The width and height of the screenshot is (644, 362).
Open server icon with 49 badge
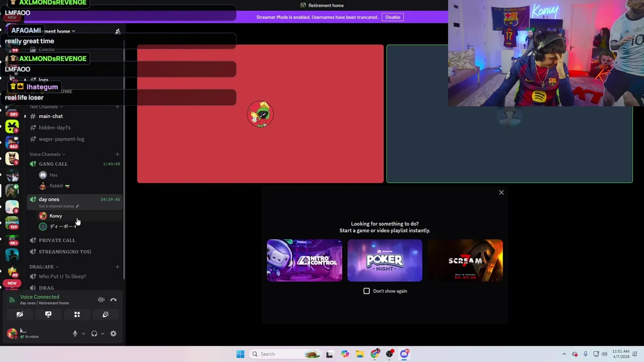click(x=12, y=272)
